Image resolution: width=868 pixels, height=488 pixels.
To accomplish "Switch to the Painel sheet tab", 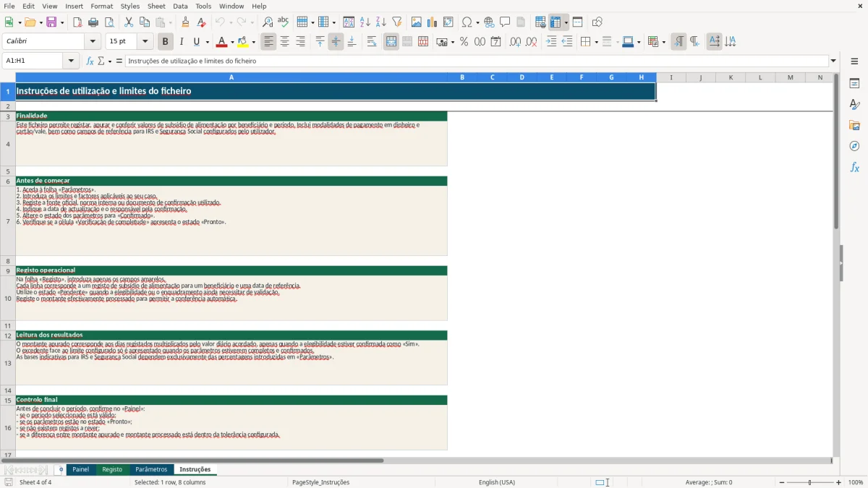I will point(80,469).
